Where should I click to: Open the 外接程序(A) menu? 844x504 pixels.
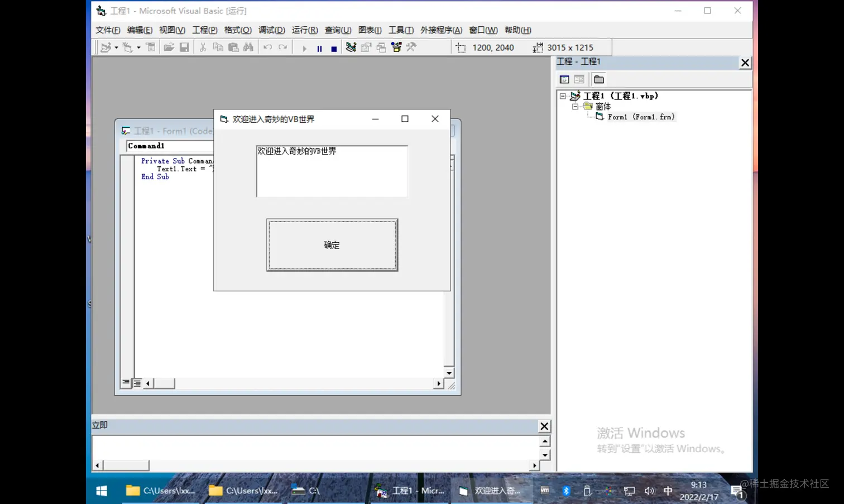441,30
